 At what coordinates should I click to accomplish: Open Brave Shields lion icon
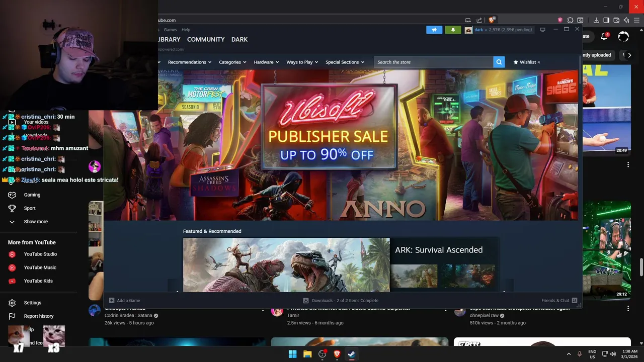click(492, 20)
